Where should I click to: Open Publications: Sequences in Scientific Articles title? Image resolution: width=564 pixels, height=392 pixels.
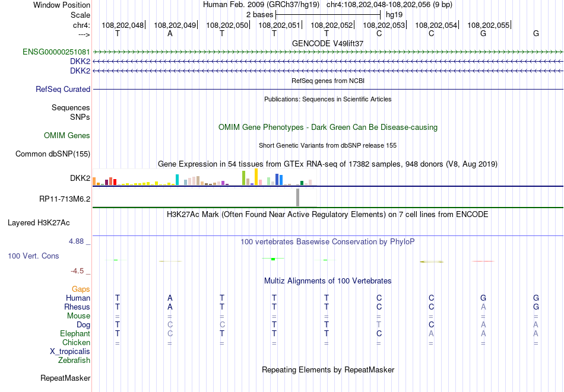[x=328, y=99]
